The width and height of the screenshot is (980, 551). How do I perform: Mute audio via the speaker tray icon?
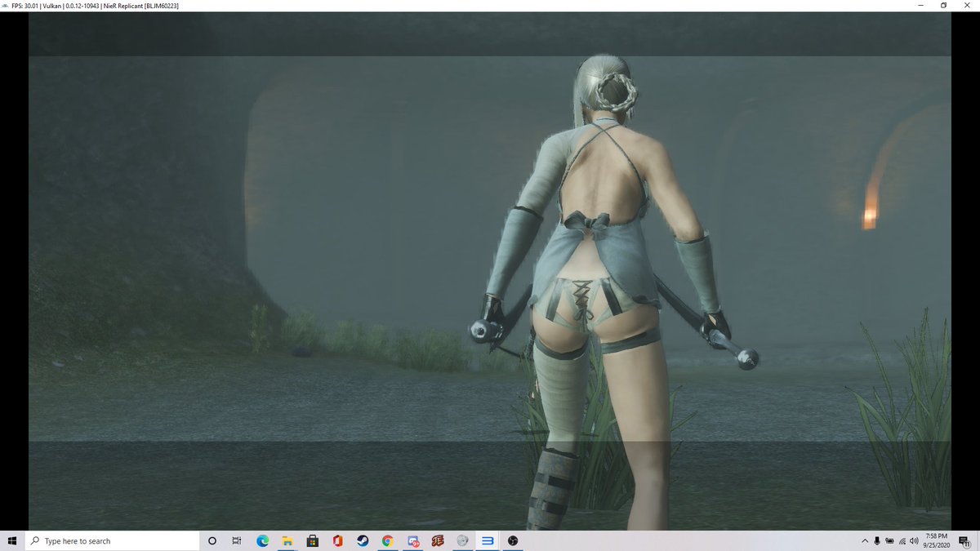pos(915,540)
